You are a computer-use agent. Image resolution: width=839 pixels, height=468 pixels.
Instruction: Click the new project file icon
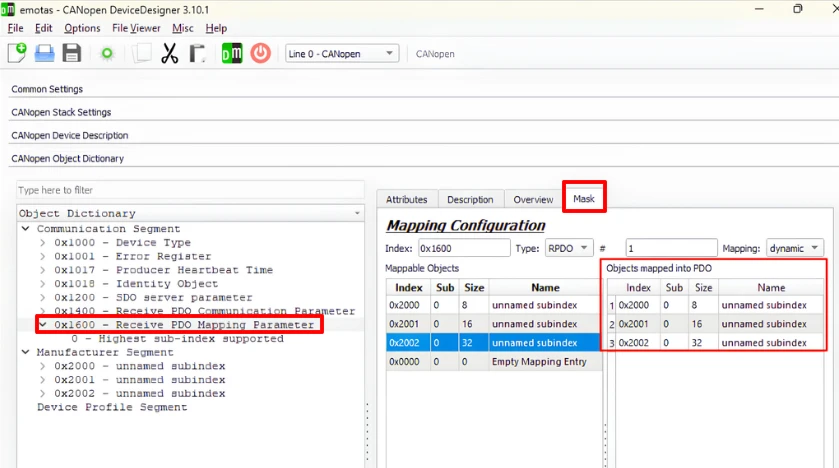point(17,53)
